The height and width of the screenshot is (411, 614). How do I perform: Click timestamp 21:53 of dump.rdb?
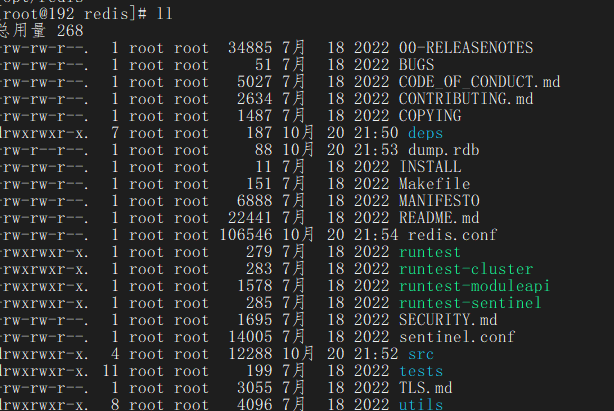pyautogui.click(x=376, y=150)
